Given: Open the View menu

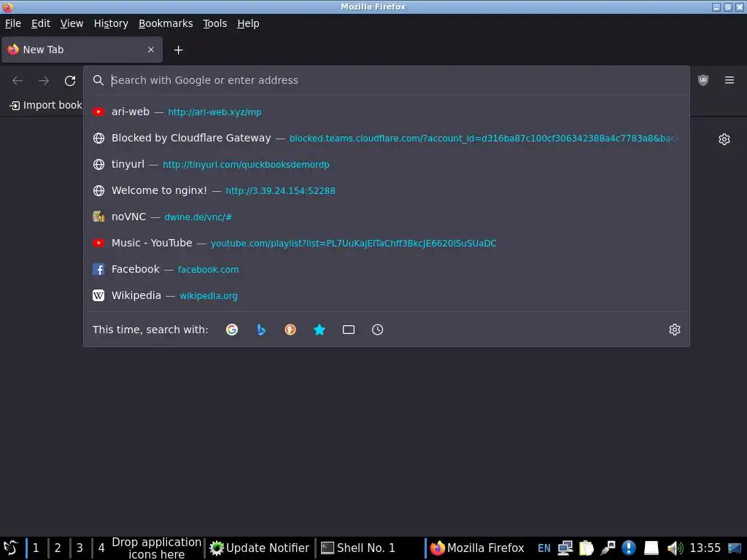Looking at the screenshot, I should point(71,23).
